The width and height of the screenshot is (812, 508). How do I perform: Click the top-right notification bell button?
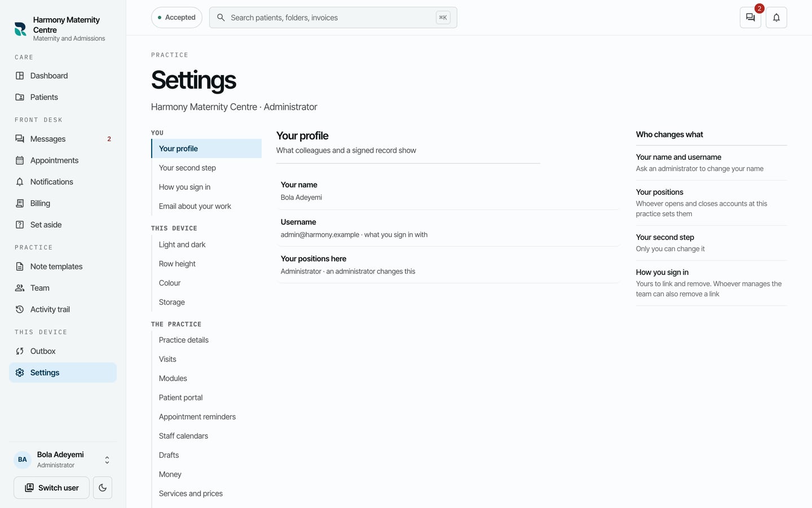click(776, 17)
